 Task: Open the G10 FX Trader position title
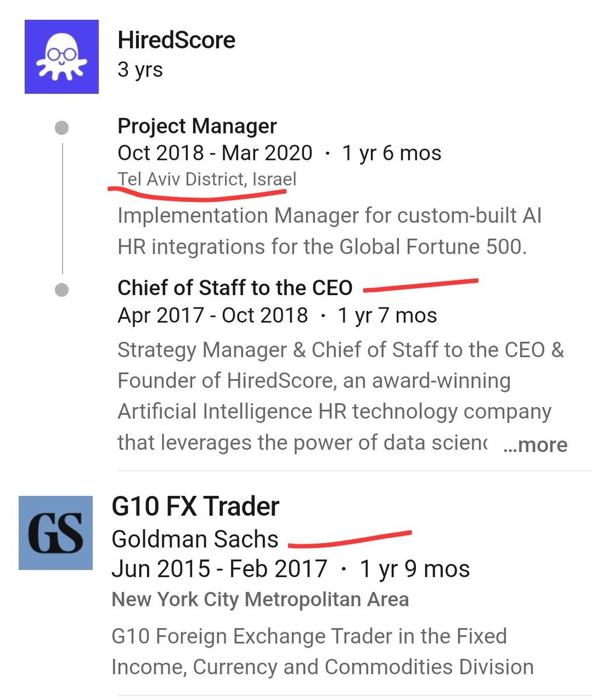click(x=195, y=506)
